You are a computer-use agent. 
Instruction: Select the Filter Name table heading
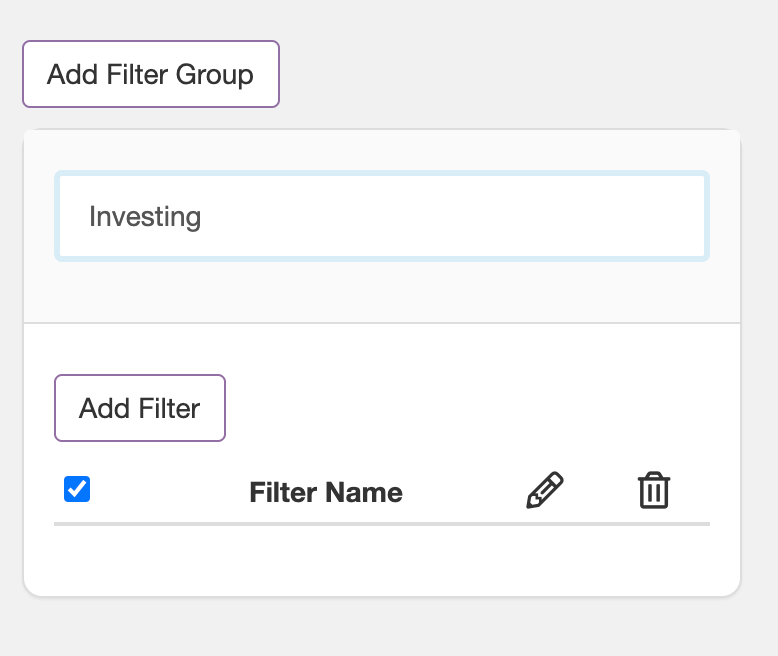click(x=326, y=492)
